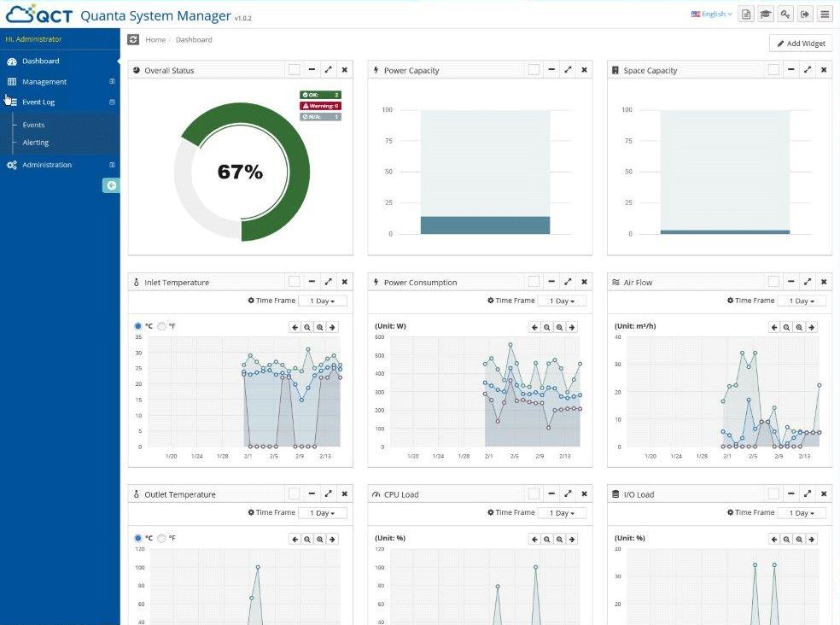The height and width of the screenshot is (625, 840).
Task: Click the Dashboard breadcrumb link
Action: point(194,39)
